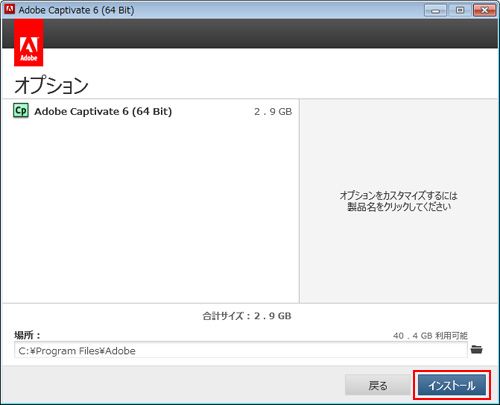Click the customize options hint text
500x405 pixels.
point(399,201)
